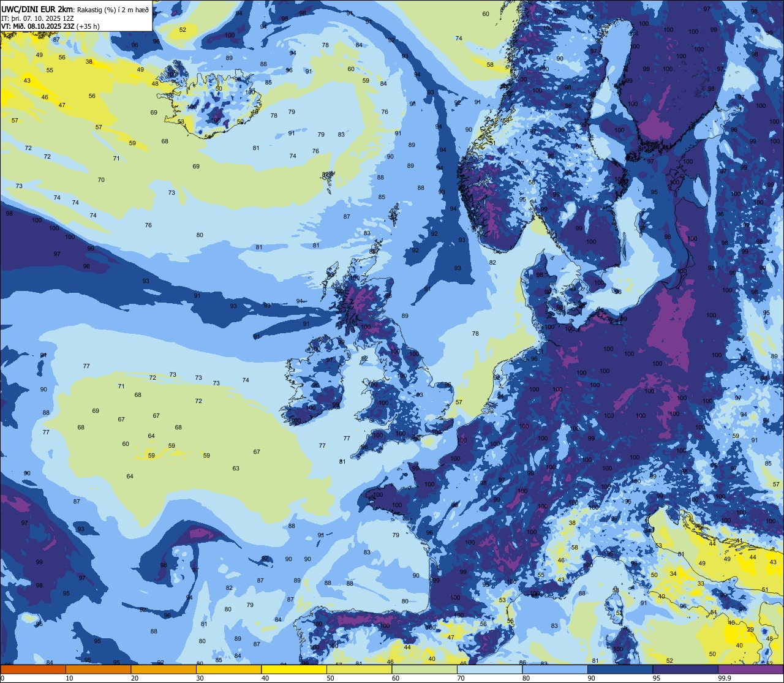Click the "UWC/DINI EUR 2km" title text
The height and width of the screenshot is (683, 784).
[x=37, y=9]
